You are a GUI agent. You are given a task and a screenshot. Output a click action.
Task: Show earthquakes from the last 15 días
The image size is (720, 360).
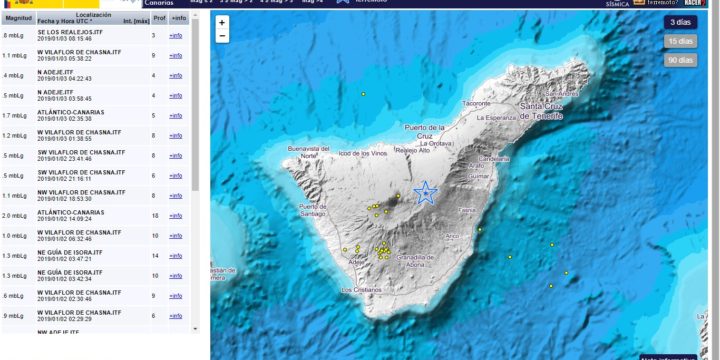tap(681, 41)
